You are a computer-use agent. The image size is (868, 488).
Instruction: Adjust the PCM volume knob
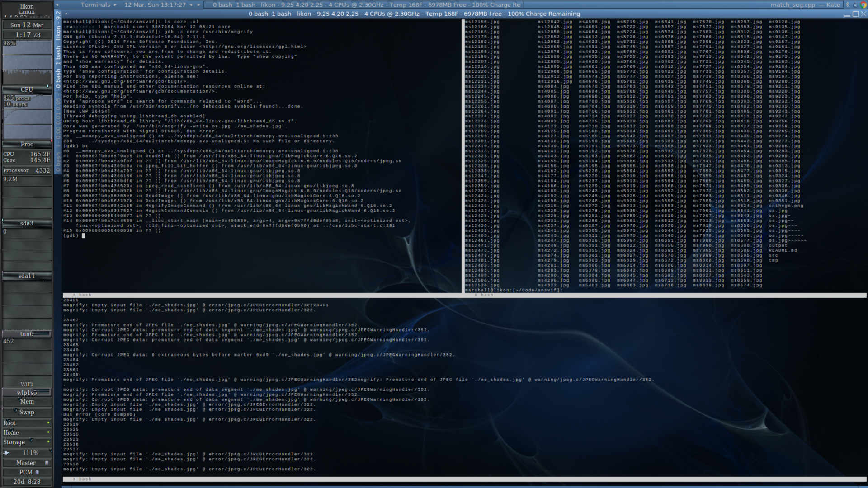[37, 472]
